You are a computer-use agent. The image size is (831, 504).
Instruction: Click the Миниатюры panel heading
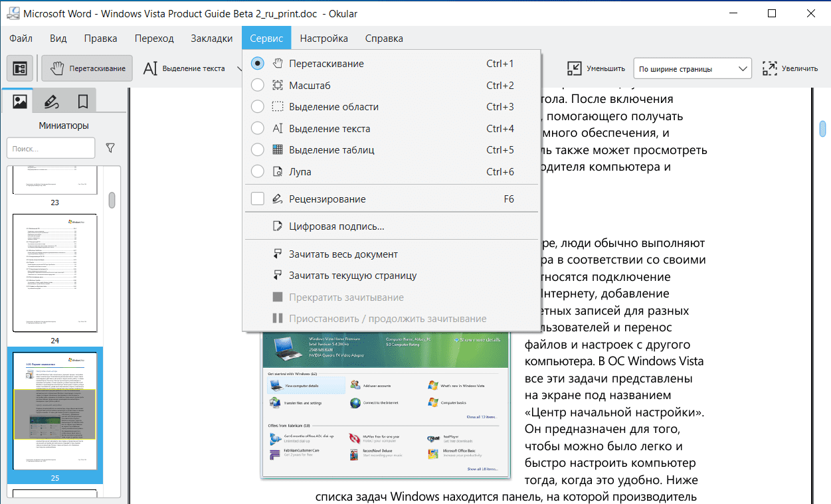64,125
